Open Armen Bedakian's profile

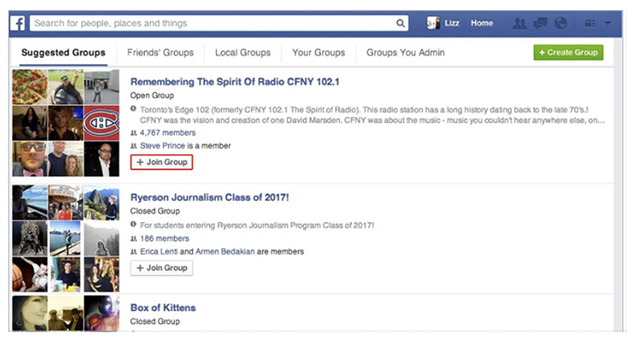[225, 251]
